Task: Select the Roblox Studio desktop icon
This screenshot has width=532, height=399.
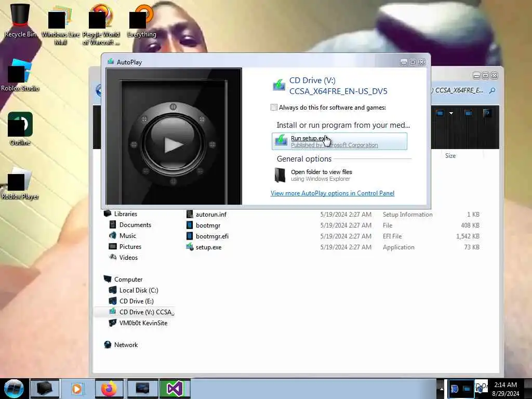Action: [20, 75]
